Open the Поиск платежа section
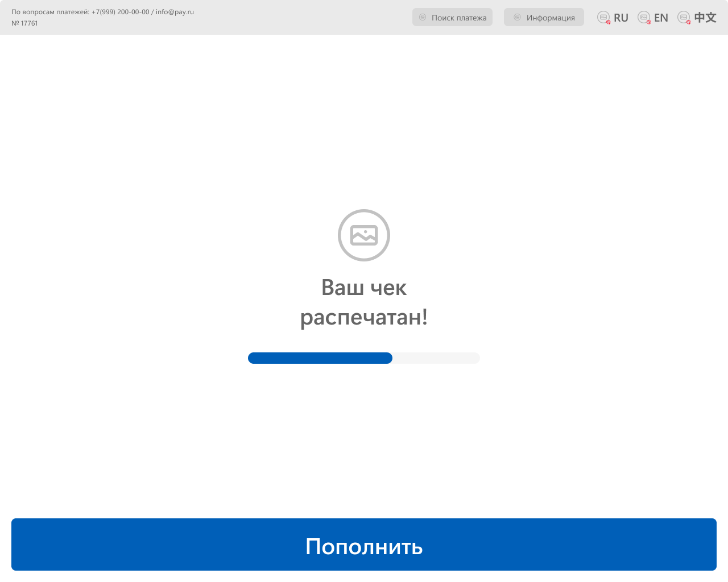 pos(452,17)
